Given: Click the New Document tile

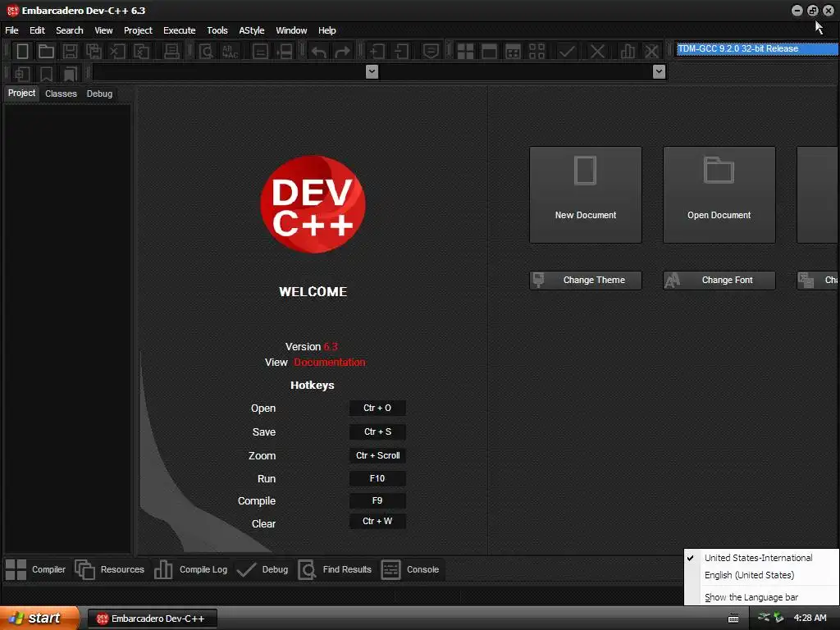Looking at the screenshot, I should point(586,195).
